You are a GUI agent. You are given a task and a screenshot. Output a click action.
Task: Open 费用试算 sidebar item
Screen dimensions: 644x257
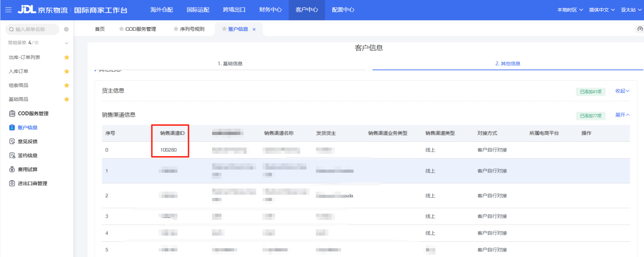(x=28, y=170)
